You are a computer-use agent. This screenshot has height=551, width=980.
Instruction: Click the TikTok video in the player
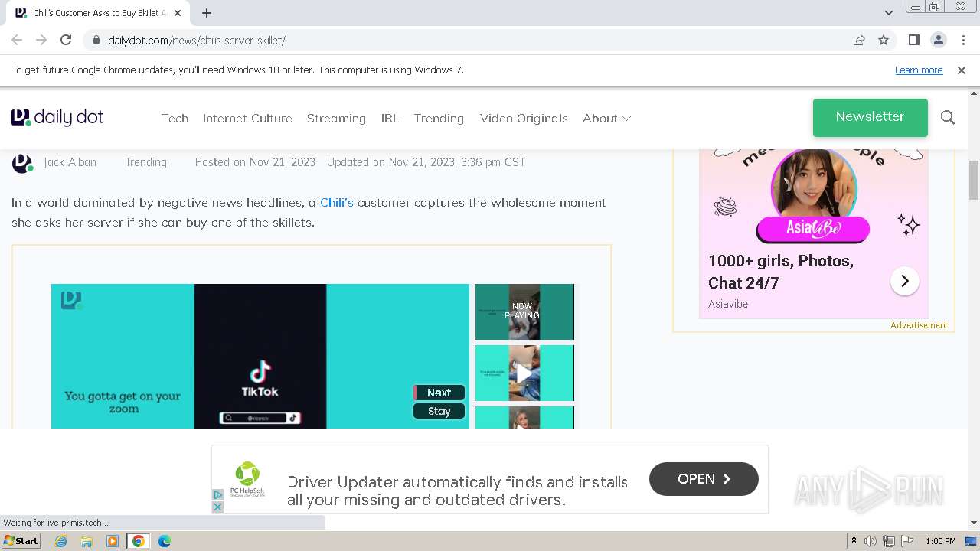tap(260, 356)
